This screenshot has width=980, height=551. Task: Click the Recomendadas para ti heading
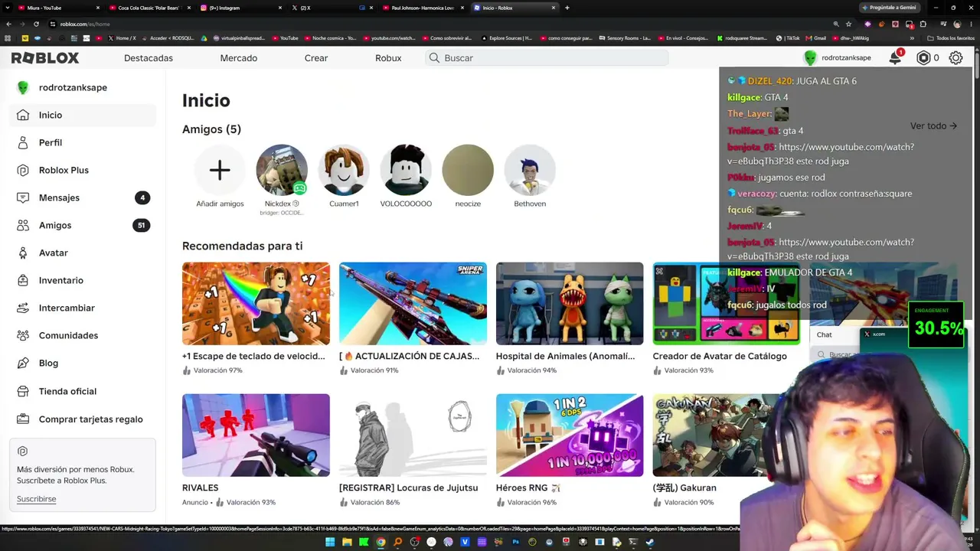pos(242,246)
